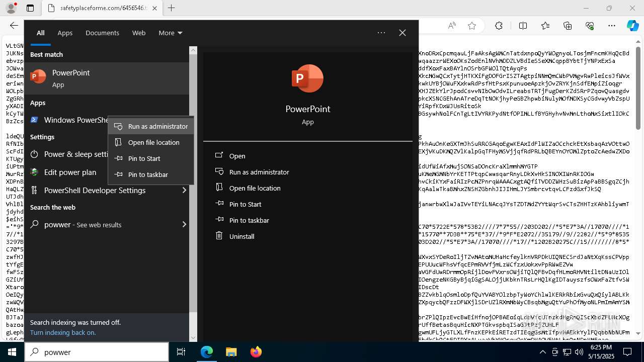Close the search panel with X
644x362 pixels.
click(403, 33)
